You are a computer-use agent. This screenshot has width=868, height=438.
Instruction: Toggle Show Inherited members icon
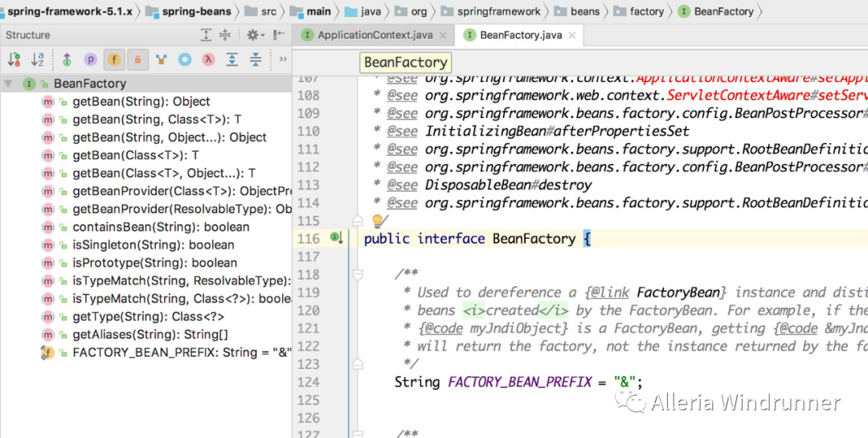pyautogui.click(x=67, y=59)
